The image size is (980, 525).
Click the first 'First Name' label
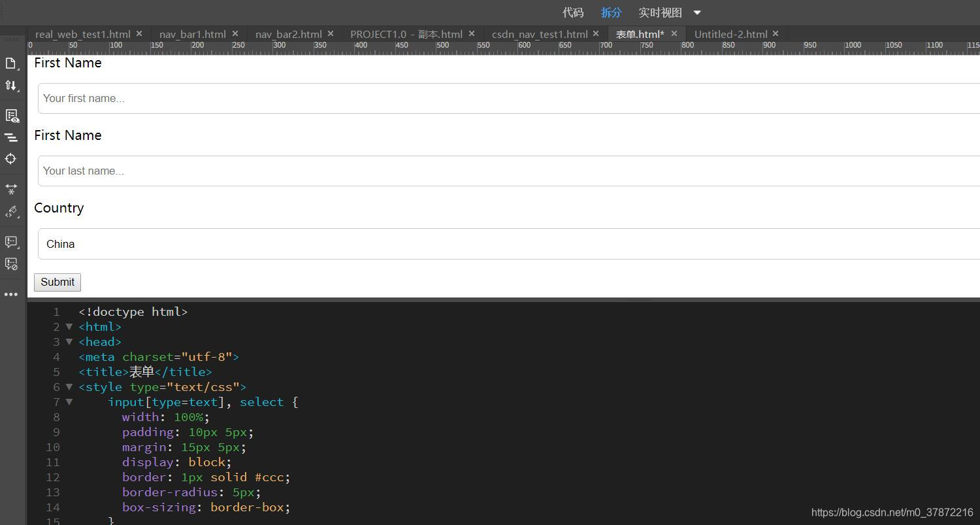[68, 63]
